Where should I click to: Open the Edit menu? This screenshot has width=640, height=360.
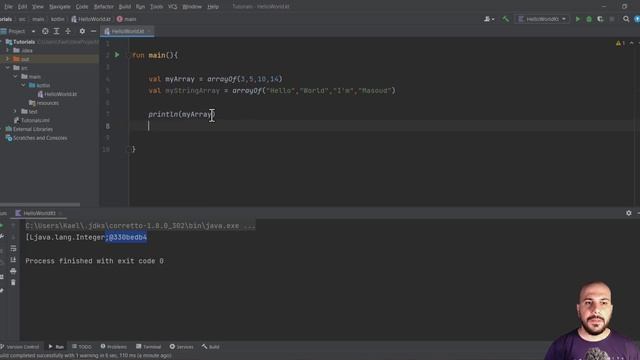(22, 7)
